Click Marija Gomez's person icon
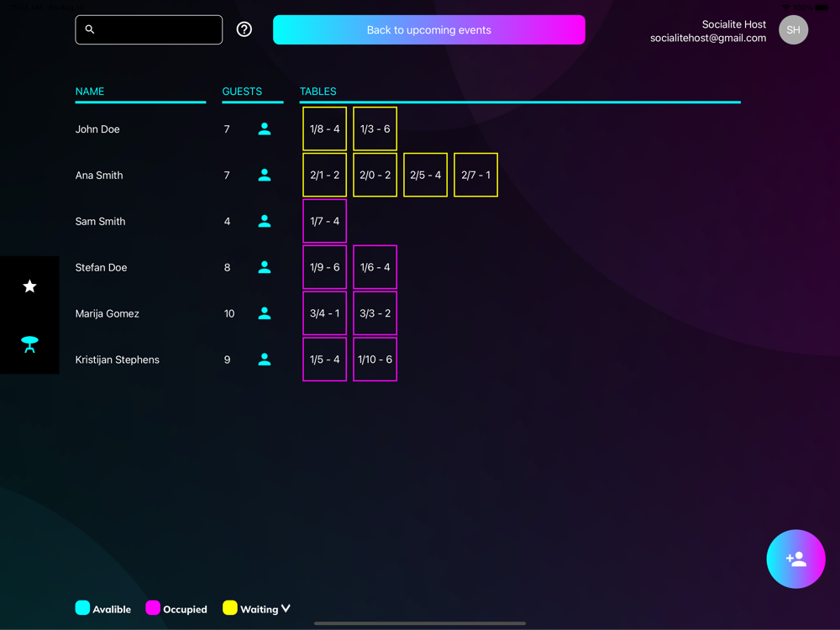Screen dimensions: 840x630 point(264,313)
